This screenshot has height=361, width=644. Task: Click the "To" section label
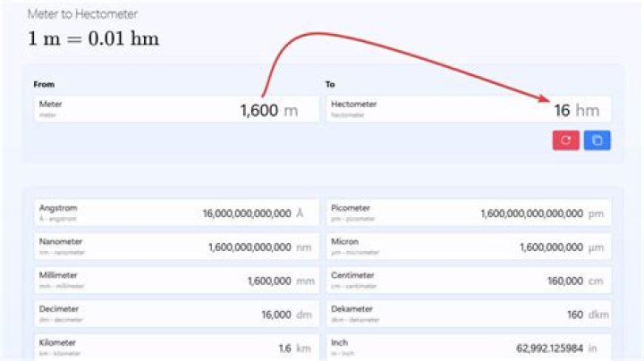click(x=330, y=84)
